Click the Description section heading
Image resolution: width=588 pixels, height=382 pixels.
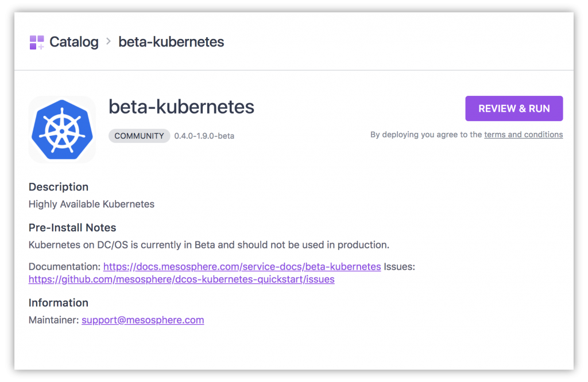[59, 187]
